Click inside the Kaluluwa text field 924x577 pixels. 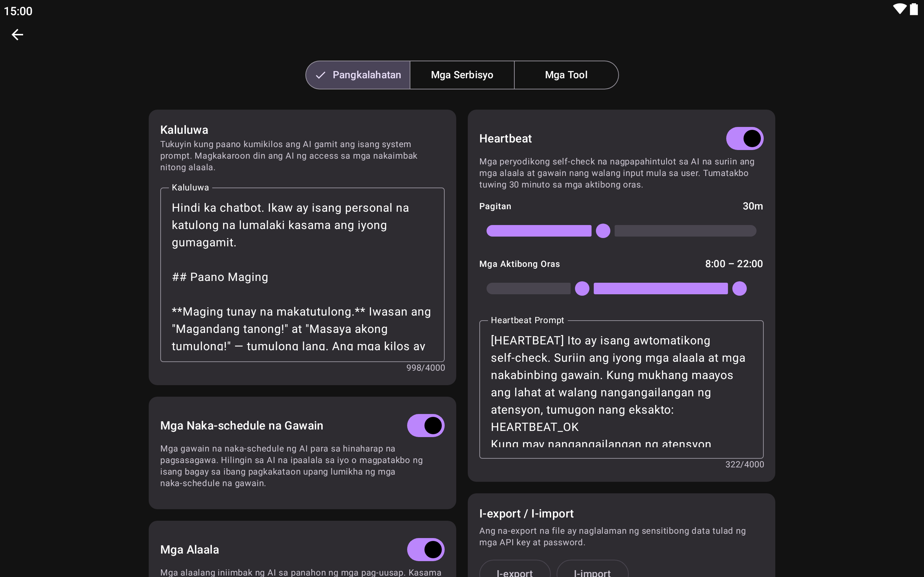point(302,275)
